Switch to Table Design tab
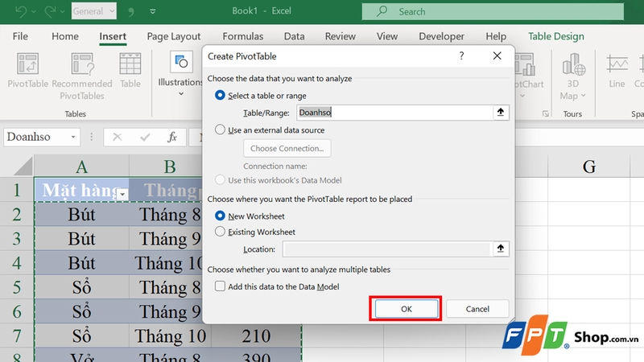 556,36
